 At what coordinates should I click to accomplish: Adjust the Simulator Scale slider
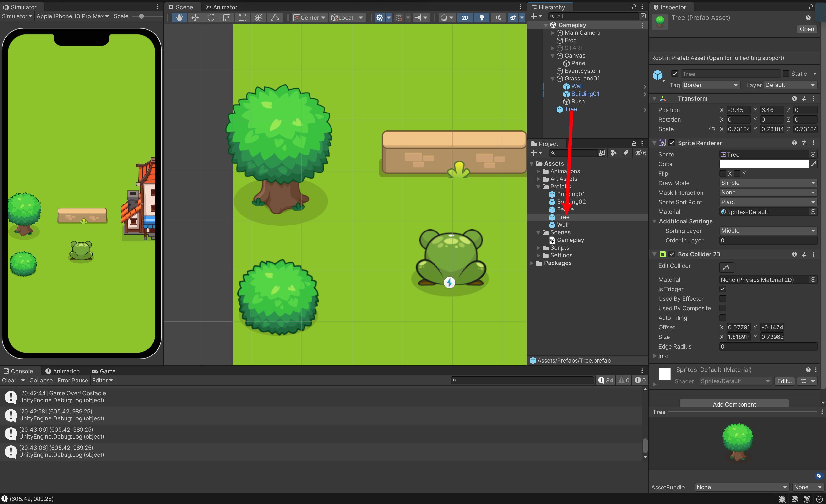[141, 16]
